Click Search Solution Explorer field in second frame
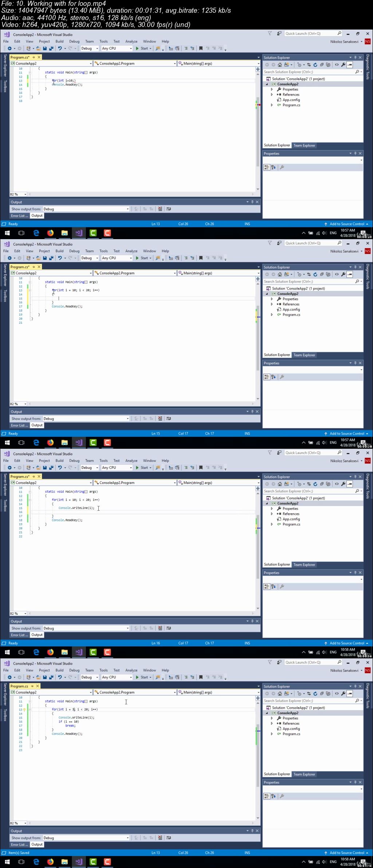 click(313, 281)
